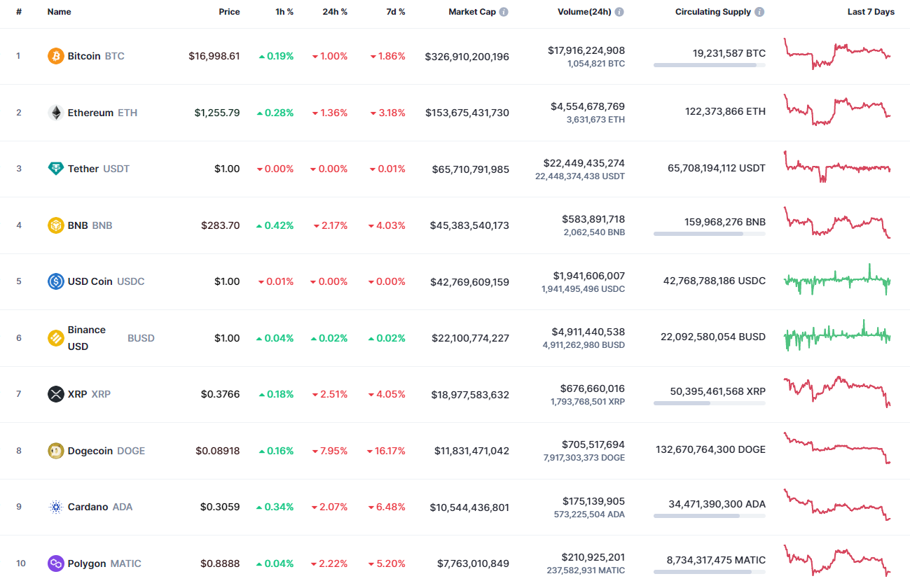Open the Ethereum name link
Image resolution: width=910 pixels, height=588 pixels.
click(x=90, y=113)
